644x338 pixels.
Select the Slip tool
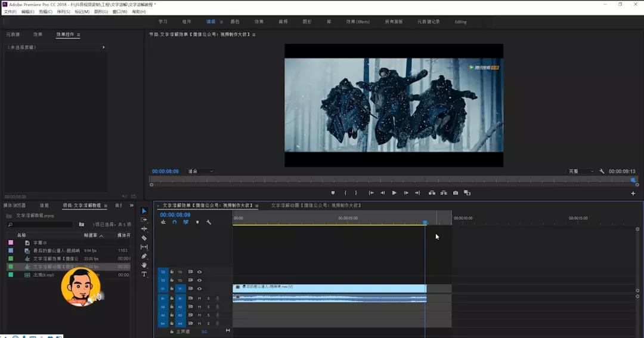pyautogui.click(x=144, y=247)
